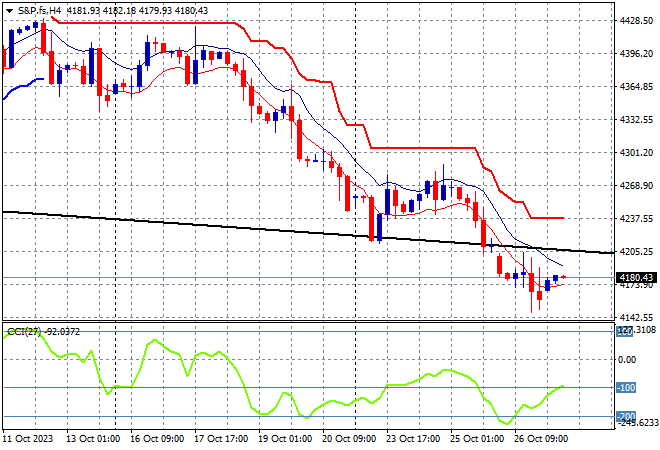Screen dimensions: 660x450
Task: Click the 4237.55 price axis label
Action: [636, 218]
